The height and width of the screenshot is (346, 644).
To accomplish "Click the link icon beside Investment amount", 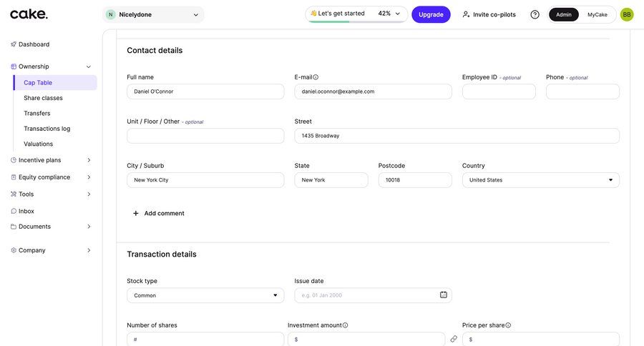I will click(x=454, y=339).
